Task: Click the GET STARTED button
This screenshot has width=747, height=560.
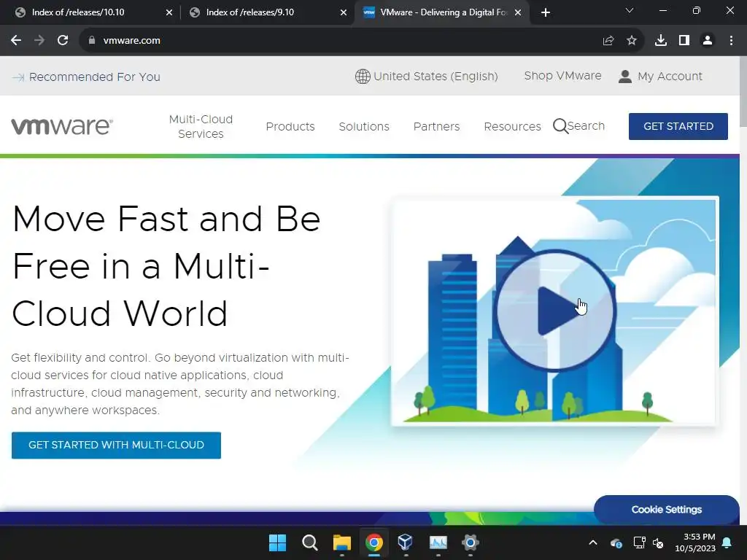Action: coord(678,126)
